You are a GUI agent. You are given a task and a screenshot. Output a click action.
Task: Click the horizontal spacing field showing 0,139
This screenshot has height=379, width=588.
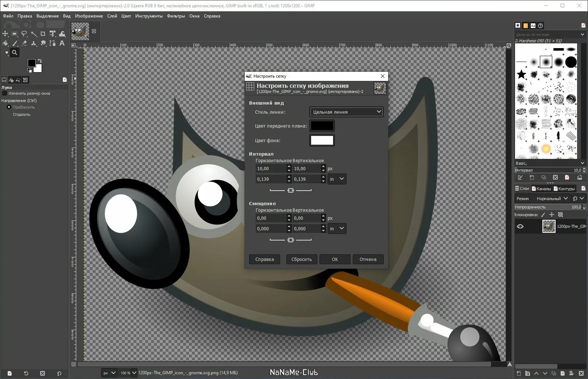click(271, 179)
